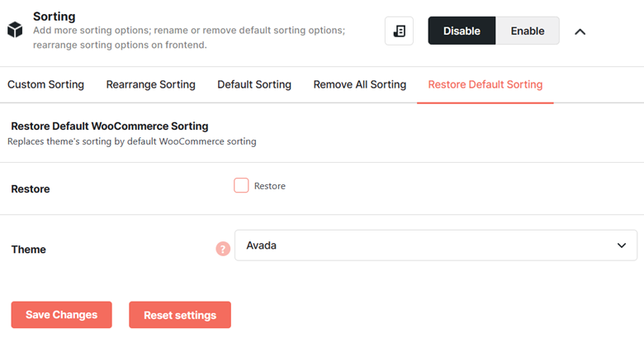Select Disable for the Sorting module
This screenshot has width=644, height=343.
462,31
